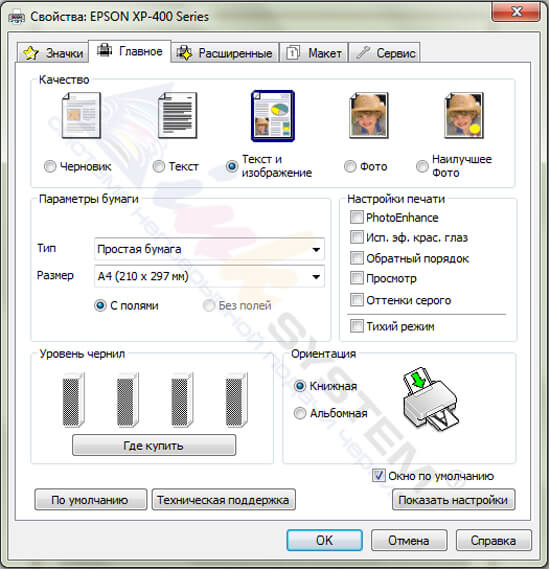
Task: Toggle the Обратный порядок checkbox
Action: (357, 258)
